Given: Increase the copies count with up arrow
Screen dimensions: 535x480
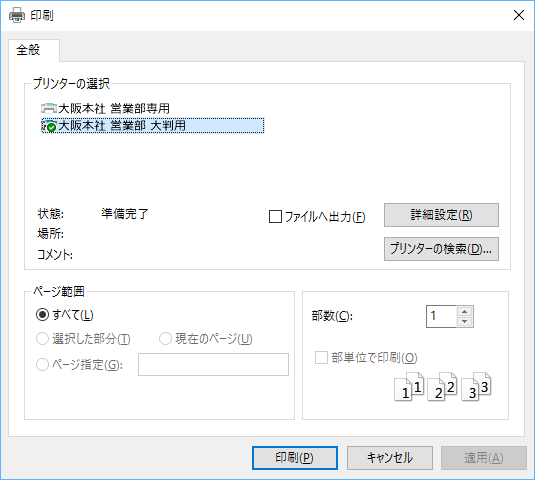Looking at the screenshot, I should pyautogui.click(x=464, y=311).
